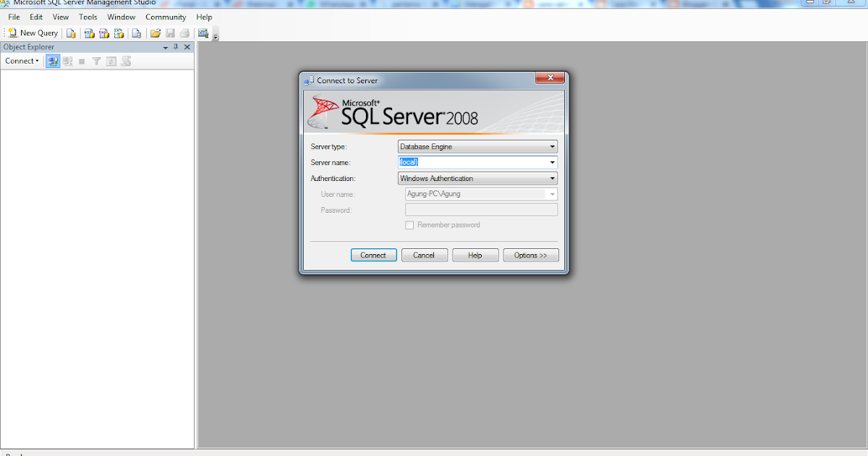Click the Refresh icon in Object Explorer

tap(111, 61)
